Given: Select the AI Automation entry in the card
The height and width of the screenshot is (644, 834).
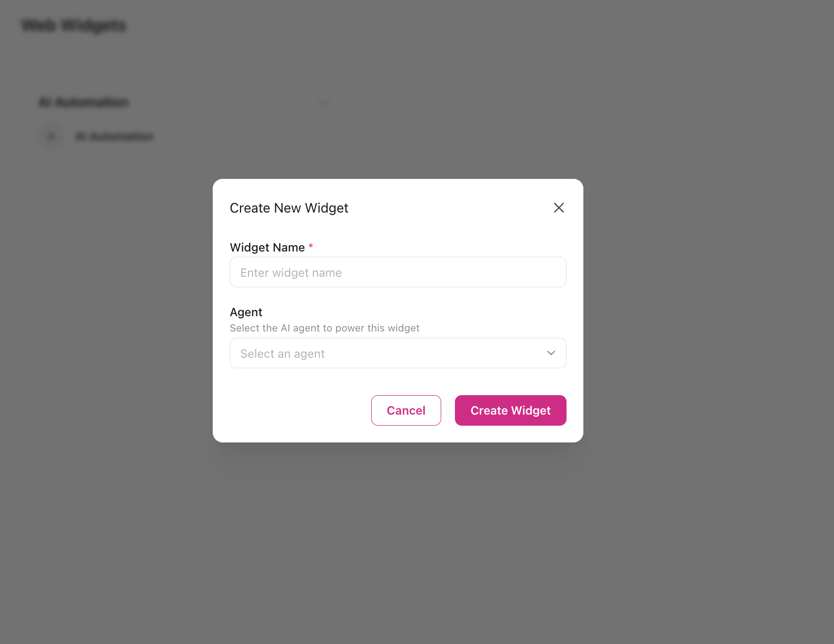Looking at the screenshot, I should (x=114, y=136).
